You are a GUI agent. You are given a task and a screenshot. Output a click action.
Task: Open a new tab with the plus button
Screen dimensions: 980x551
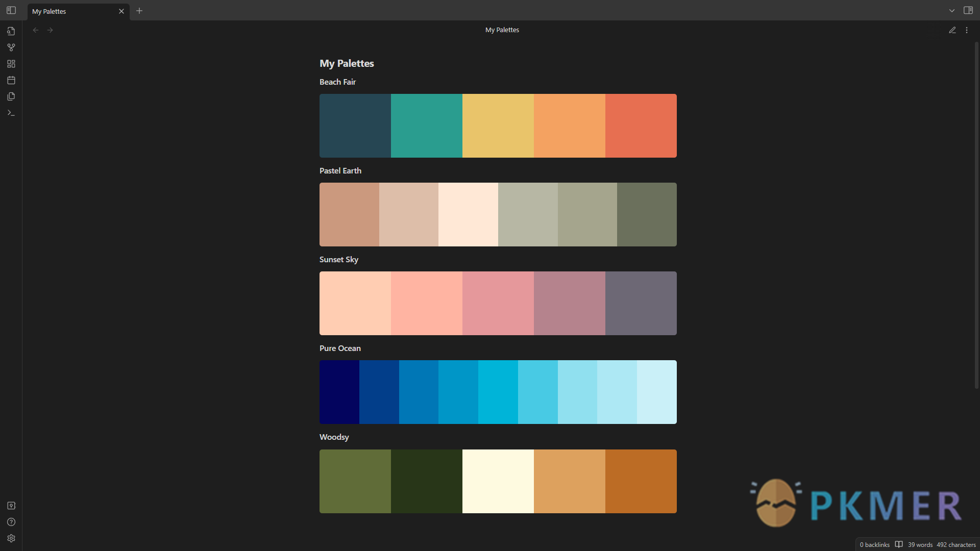(x=139, y=11)
